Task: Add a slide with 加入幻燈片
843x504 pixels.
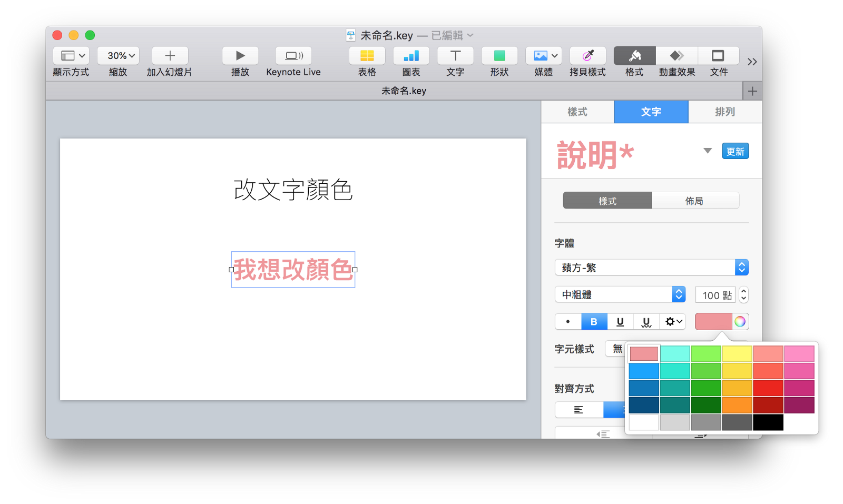Action: pyautogui.click(x=169, y=55)
